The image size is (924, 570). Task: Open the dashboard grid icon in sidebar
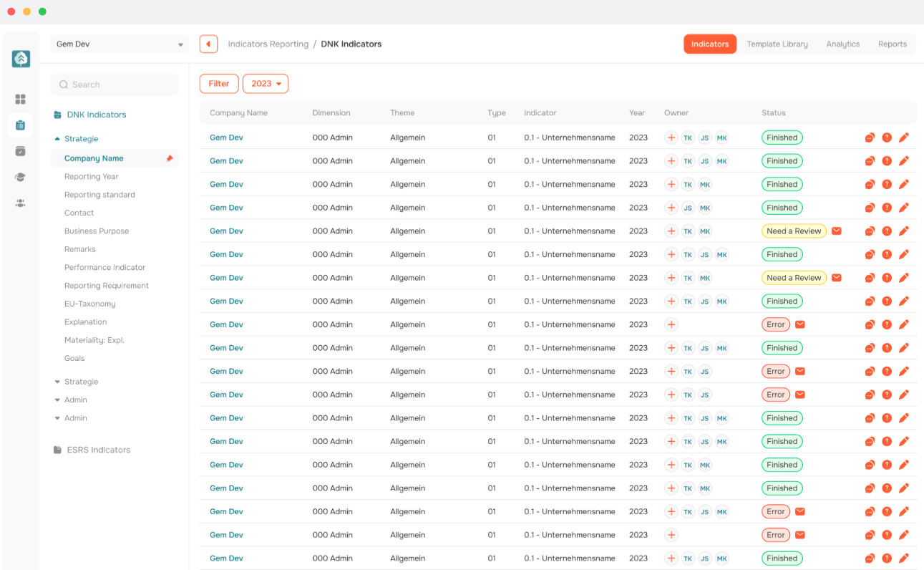(x=21, y=100)
